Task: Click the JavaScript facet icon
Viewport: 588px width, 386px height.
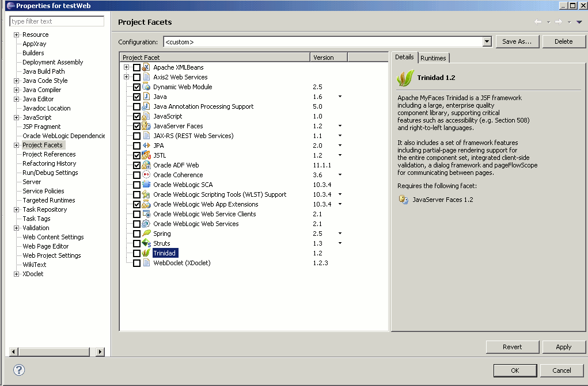Action: [x=146, y=116]
